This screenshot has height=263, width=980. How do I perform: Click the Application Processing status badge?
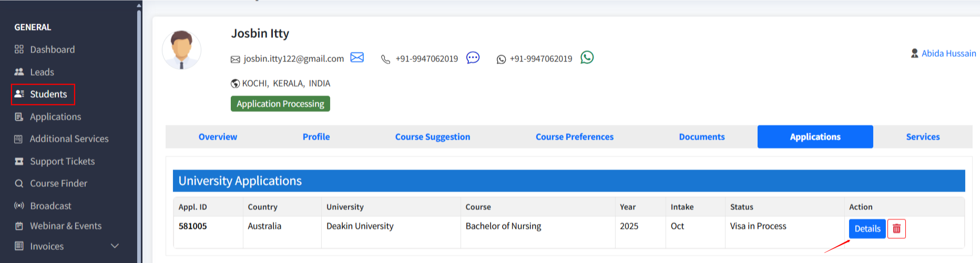point(280,104)
